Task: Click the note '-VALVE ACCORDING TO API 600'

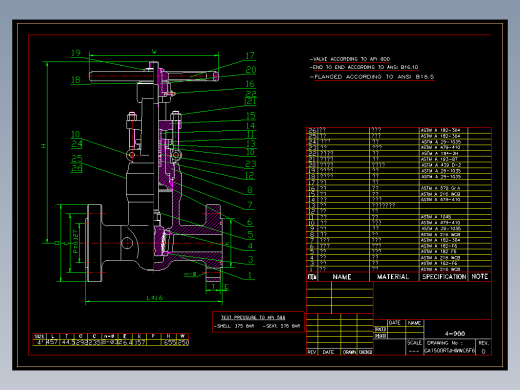Action: click(350, 59)
